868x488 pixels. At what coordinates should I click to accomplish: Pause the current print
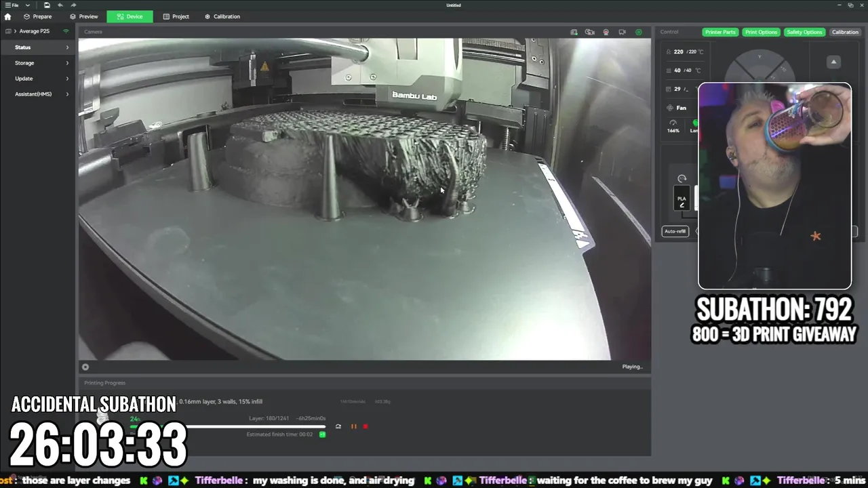click(353, 426)
